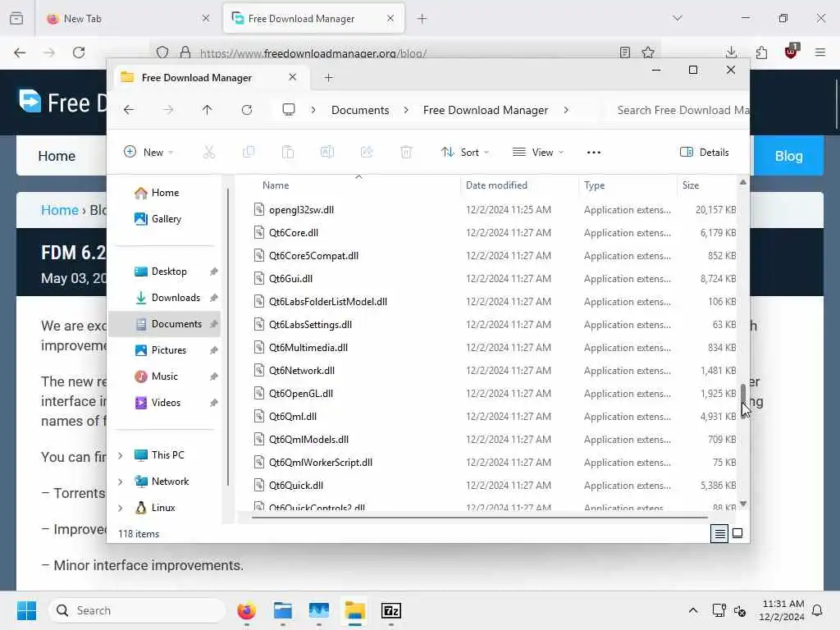Open the Firefox hamburger menu

tap(820, 52)
